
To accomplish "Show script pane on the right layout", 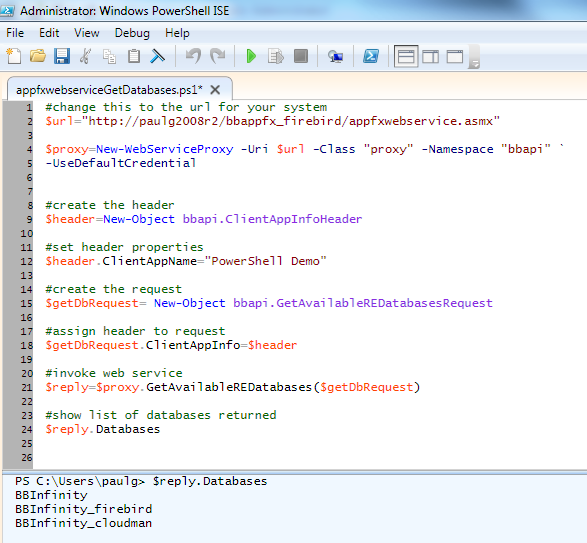I will pos(431,57).
